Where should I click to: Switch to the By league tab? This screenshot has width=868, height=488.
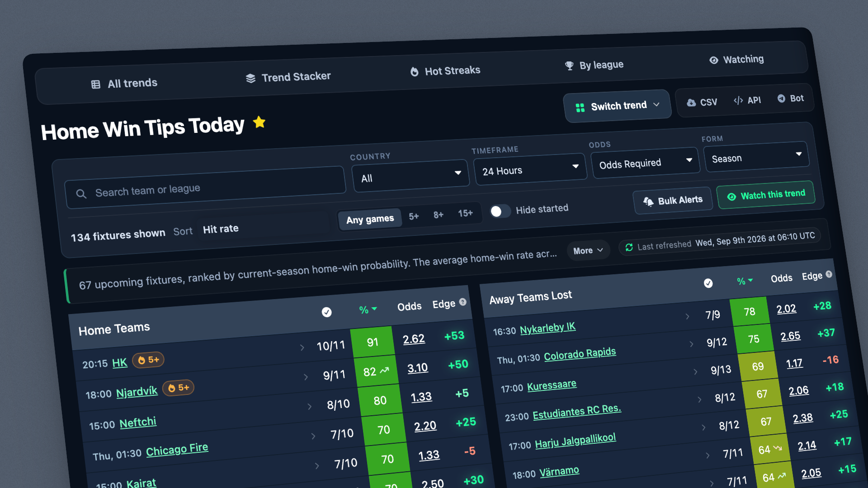point(594,65)
